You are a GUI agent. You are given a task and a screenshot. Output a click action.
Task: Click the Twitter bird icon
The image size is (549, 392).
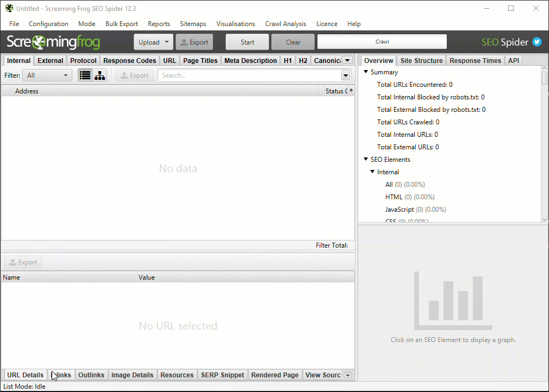pyautogui.click(x=537, y=42)
